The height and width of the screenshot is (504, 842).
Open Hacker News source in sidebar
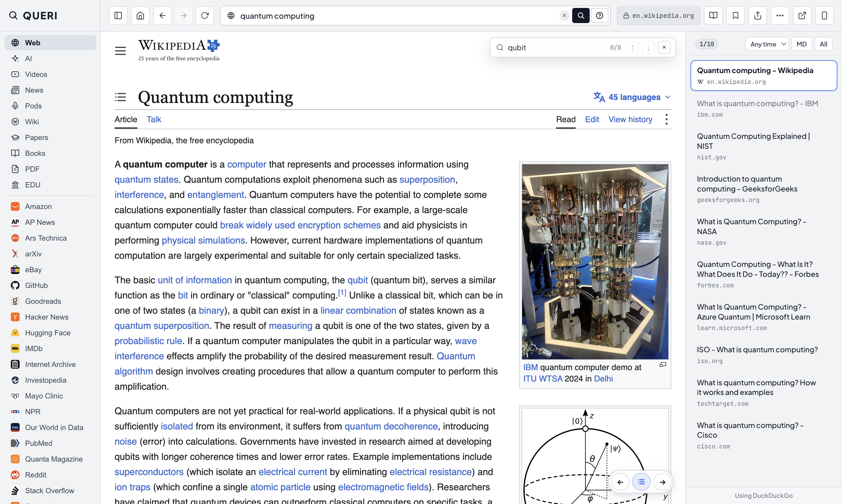[51, 317]
